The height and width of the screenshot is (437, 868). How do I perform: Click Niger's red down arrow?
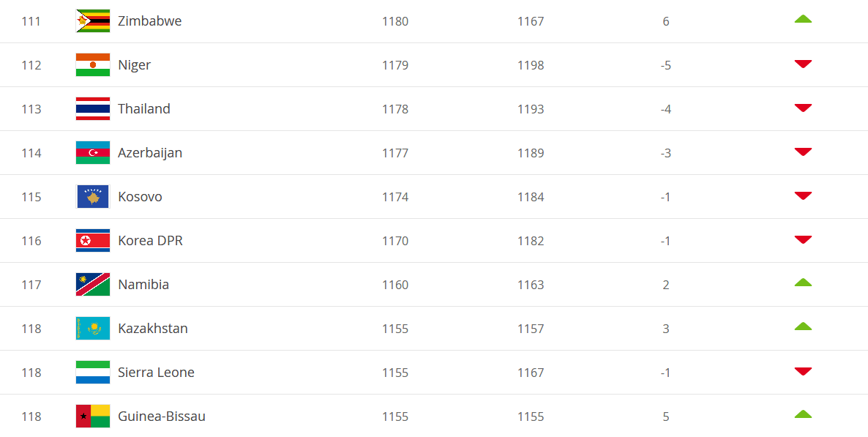click(x=803, y=64)
